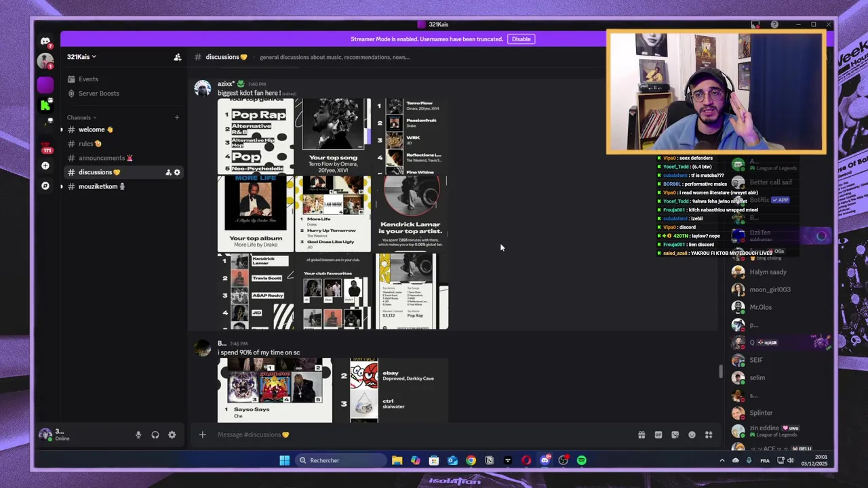This screenshot has height=488, width=868.
Task: Open Server Boosts entry
Action: [98, 94]
